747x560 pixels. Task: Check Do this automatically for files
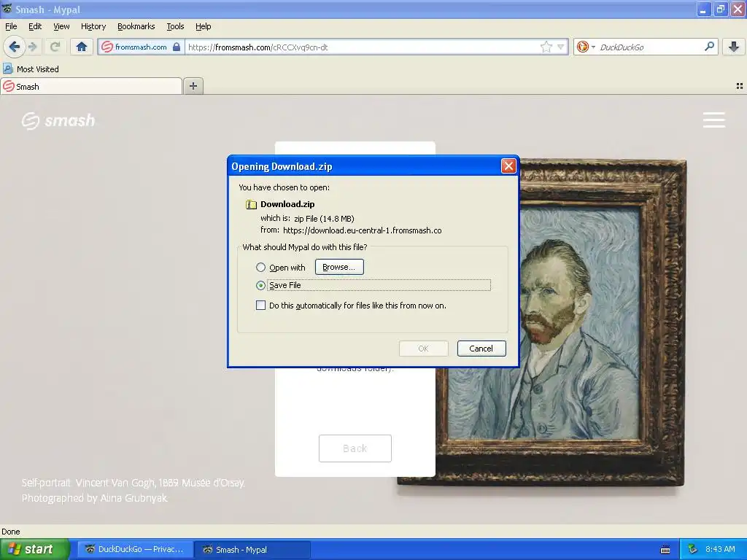point(260,306)
